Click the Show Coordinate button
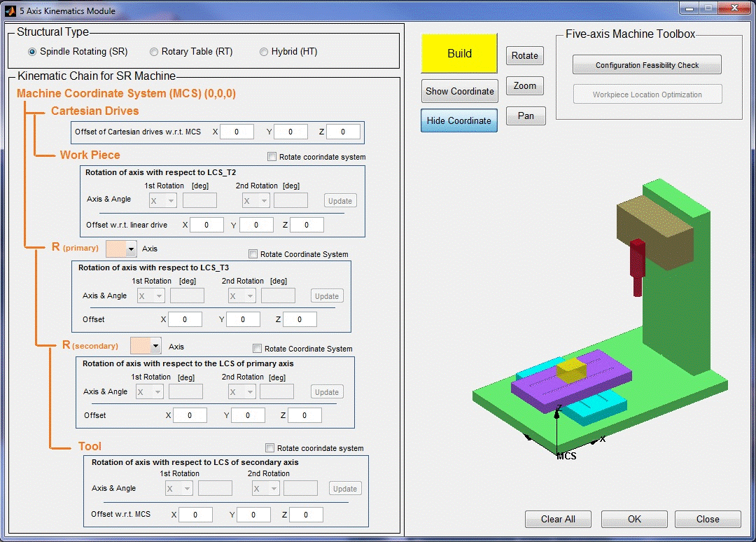Screen dimensions: 756x542 coord(459,91)
